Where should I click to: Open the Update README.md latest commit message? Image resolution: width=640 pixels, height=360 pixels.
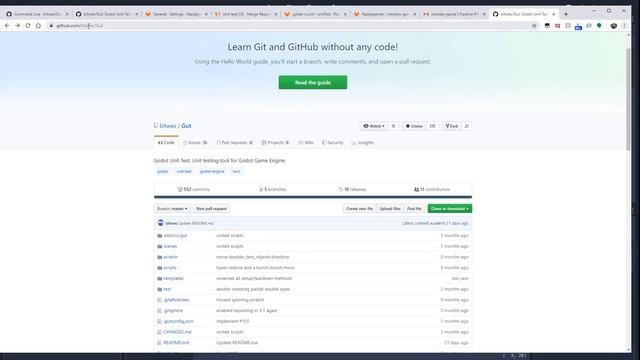pyautogui.click(x=196, y=223)
